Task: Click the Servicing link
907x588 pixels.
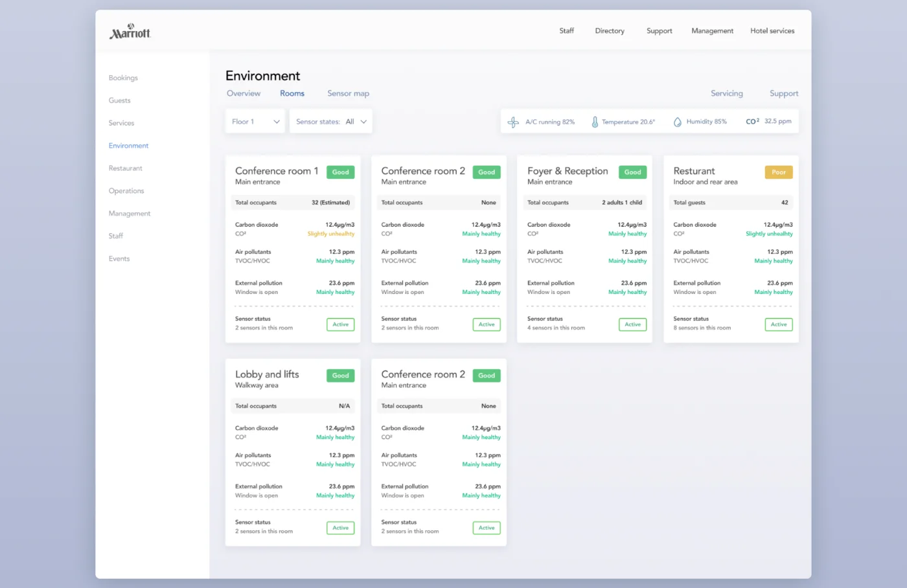Action: pos(726,93)
